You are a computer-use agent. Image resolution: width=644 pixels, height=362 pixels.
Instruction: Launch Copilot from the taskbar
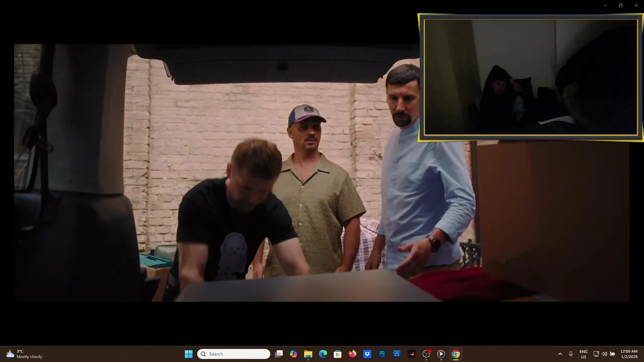point(293,354)
